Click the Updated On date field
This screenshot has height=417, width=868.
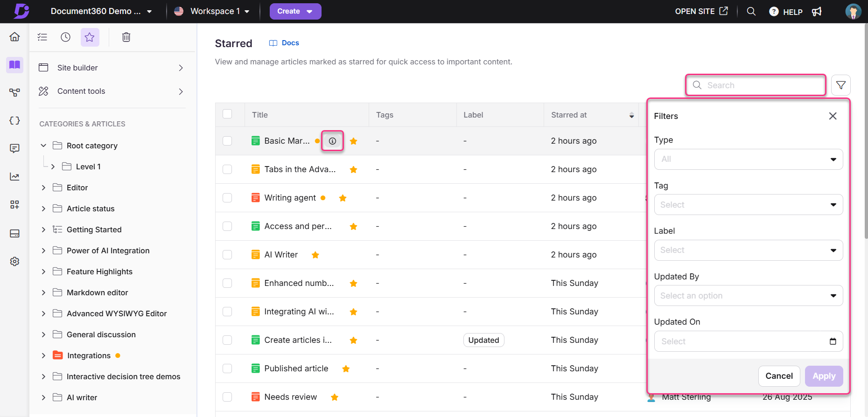tap(748, 341)
